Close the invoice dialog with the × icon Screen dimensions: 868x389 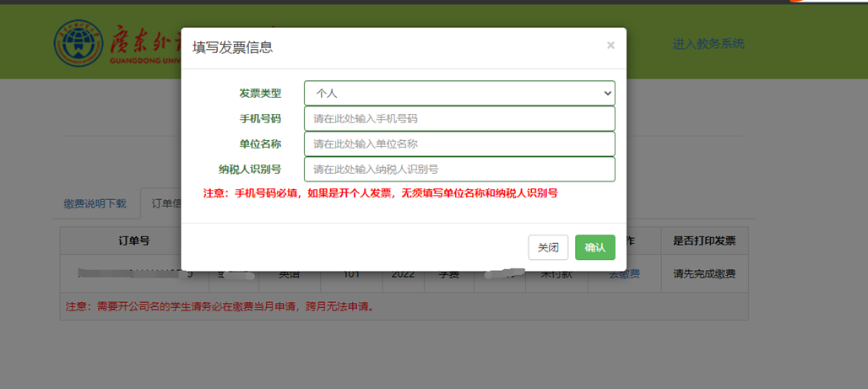pos(610,46)
